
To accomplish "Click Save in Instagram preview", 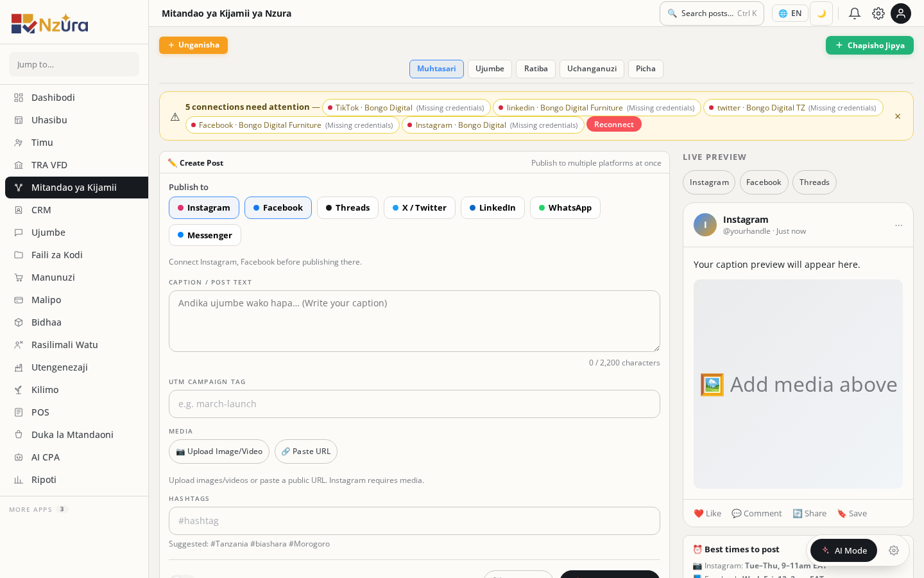I will click(851, 513).
